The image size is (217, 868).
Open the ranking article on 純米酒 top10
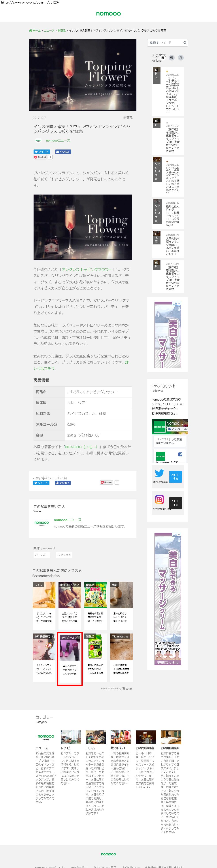[x=168, y=244]
